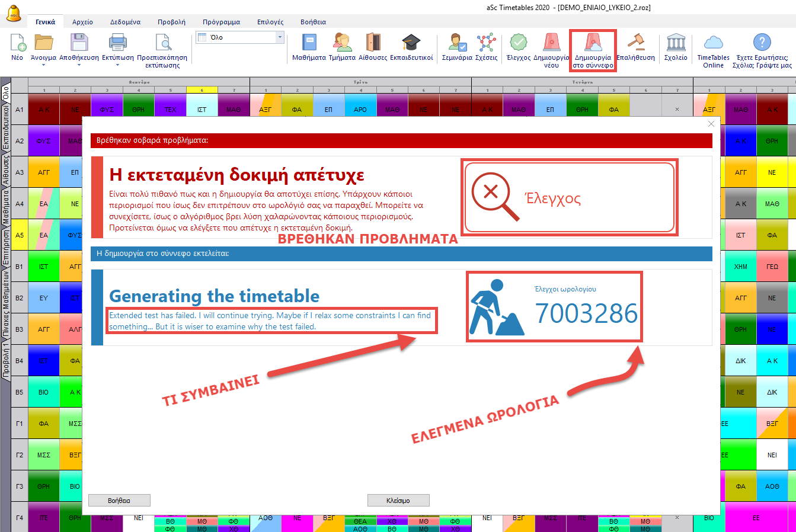The height and width of the screenshot is (532, 796).
Task: Click the Νέο (New) file icon
Action: coord(17,44)
